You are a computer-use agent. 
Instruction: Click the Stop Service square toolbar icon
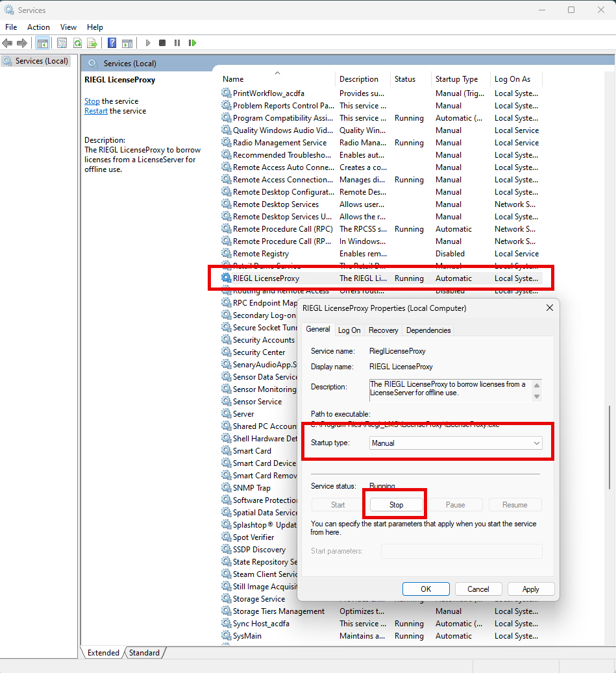[x=162, y=43]
